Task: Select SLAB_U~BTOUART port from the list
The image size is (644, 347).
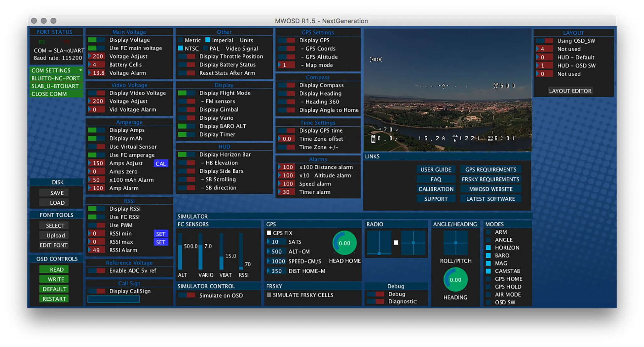Action: 55,86
